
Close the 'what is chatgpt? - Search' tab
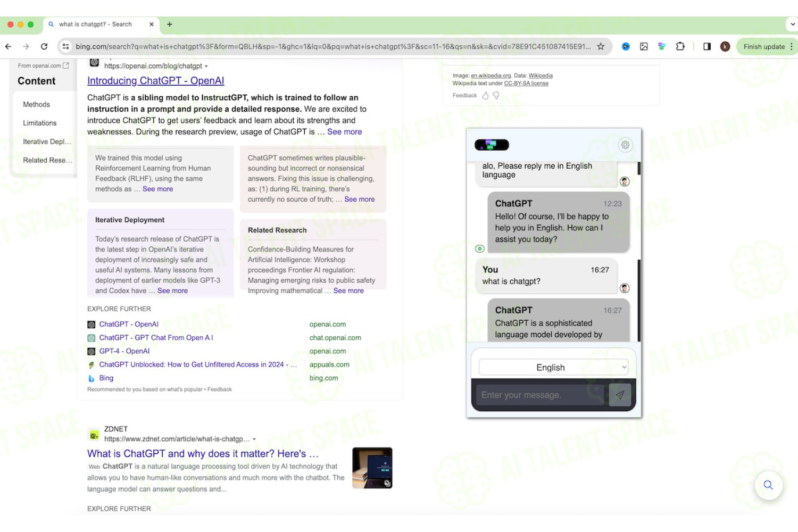[152, 24]
